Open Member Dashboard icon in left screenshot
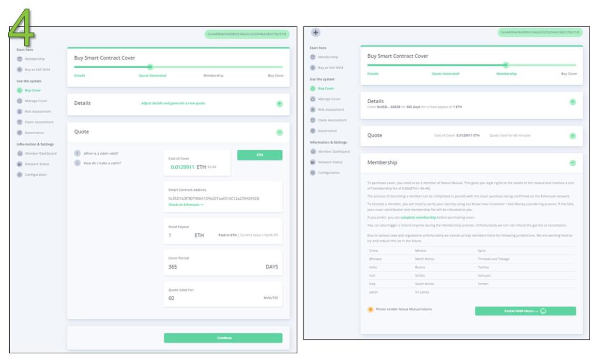 click(x=20, y=153)
